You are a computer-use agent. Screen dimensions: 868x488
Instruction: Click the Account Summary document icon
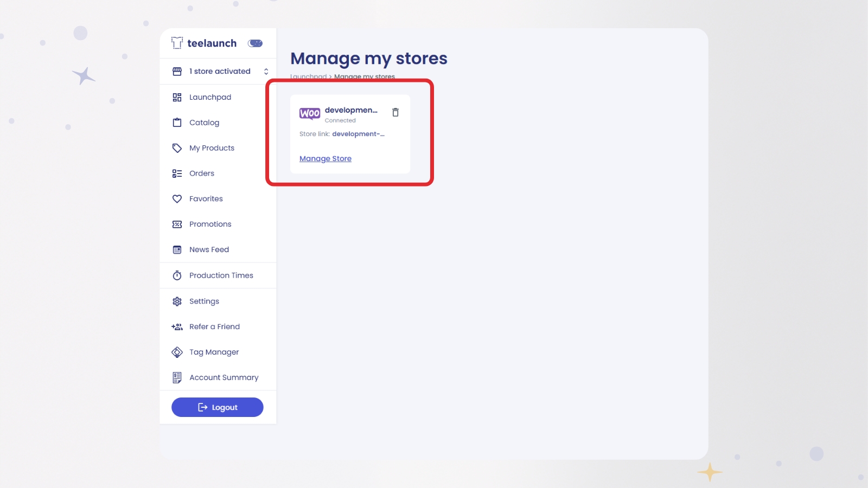[x=177, y=378]
